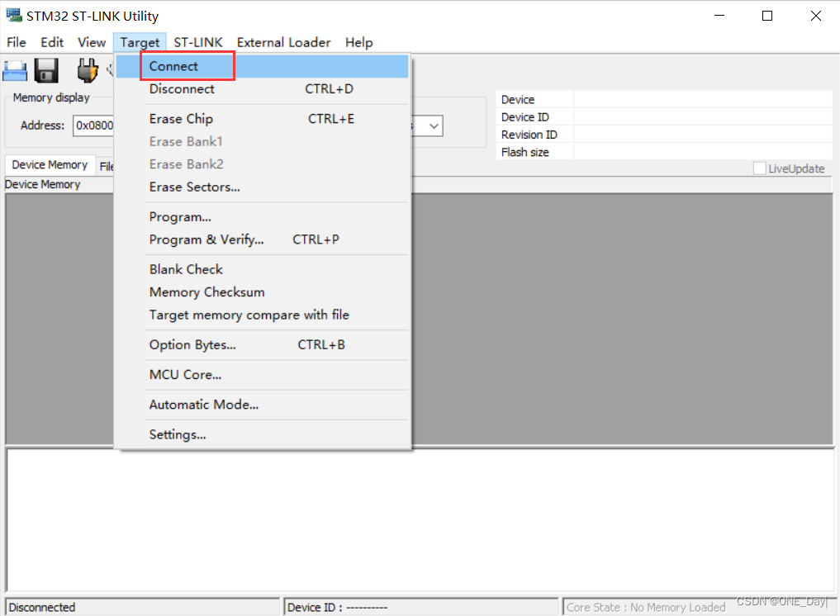Image resolution: width=840 pixels, height=616 pixels.
Task: Close the open Target menu
Action: pos(140,42)
